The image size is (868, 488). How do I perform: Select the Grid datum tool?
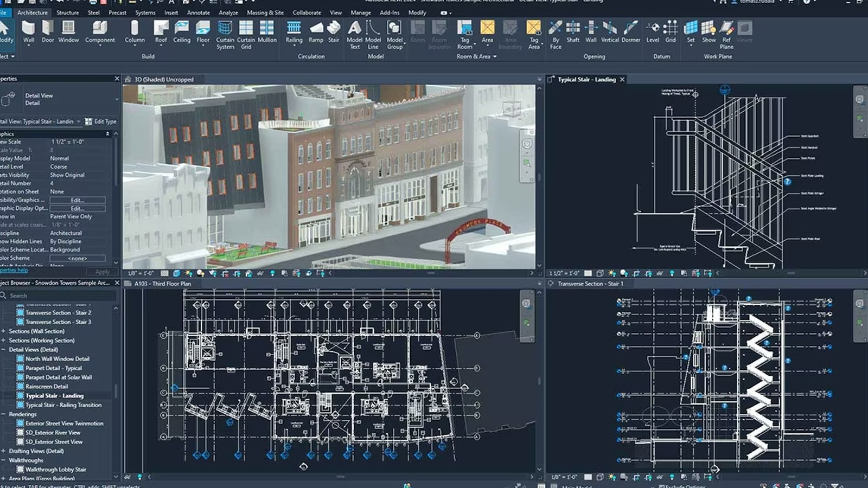(x=671, y=32)
